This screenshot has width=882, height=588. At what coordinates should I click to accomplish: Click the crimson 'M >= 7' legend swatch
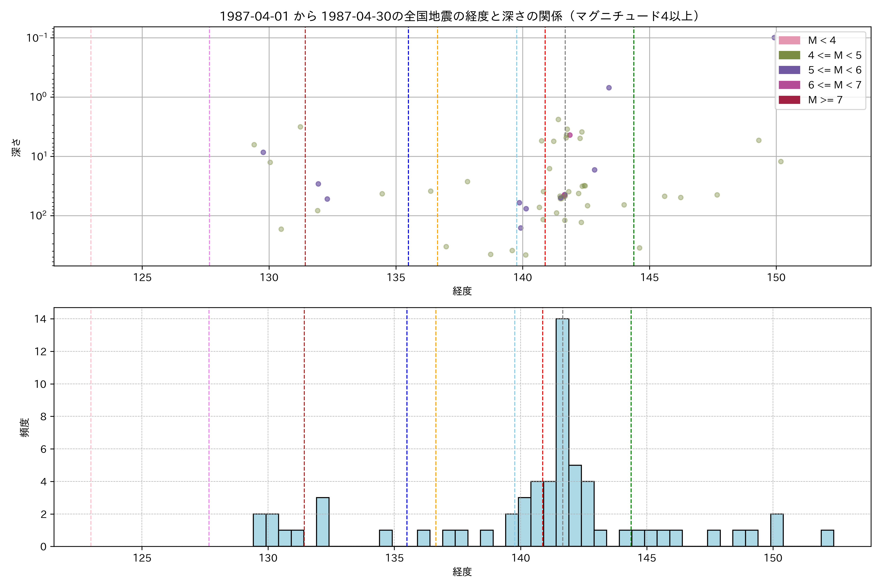pos(789,100)
